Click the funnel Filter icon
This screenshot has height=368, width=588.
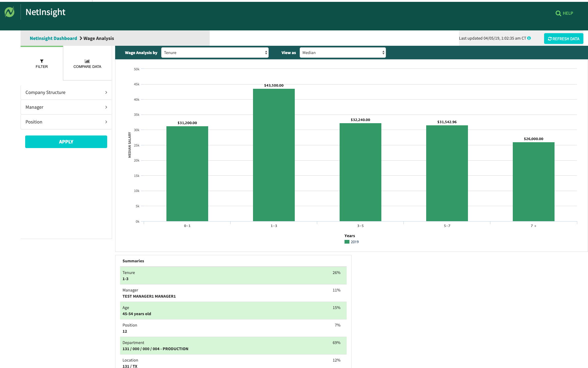[42, 61]
